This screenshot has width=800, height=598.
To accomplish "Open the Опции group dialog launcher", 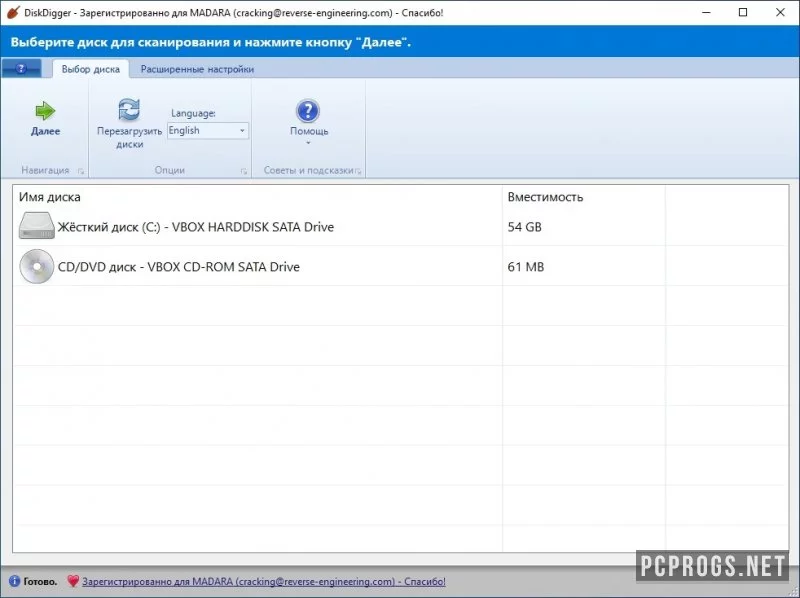I will [244, 171].
